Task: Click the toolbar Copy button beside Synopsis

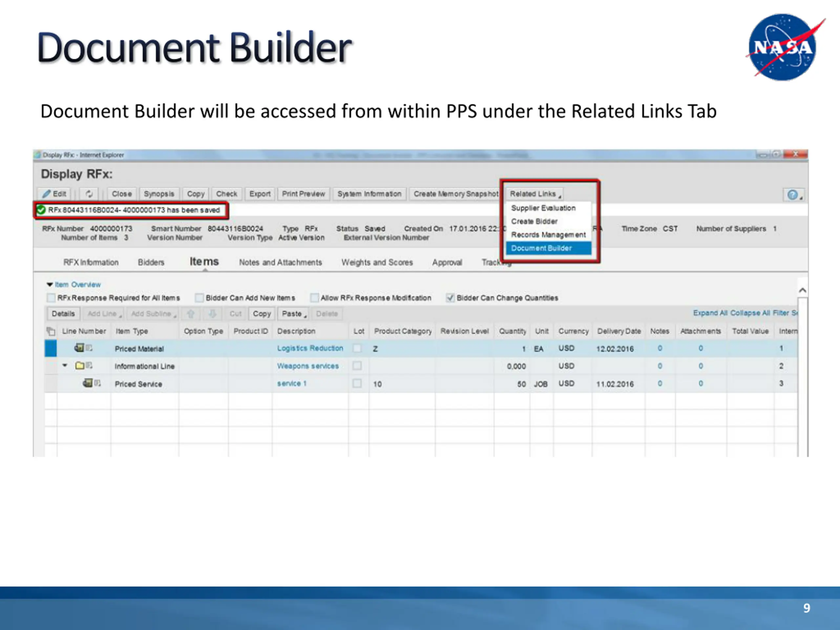Action: pos(196,194)
